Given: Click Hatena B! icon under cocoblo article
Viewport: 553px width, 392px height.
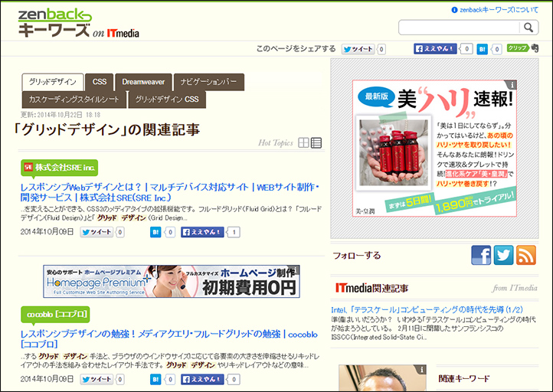Looking at the screenshot, I should point(155,379).
